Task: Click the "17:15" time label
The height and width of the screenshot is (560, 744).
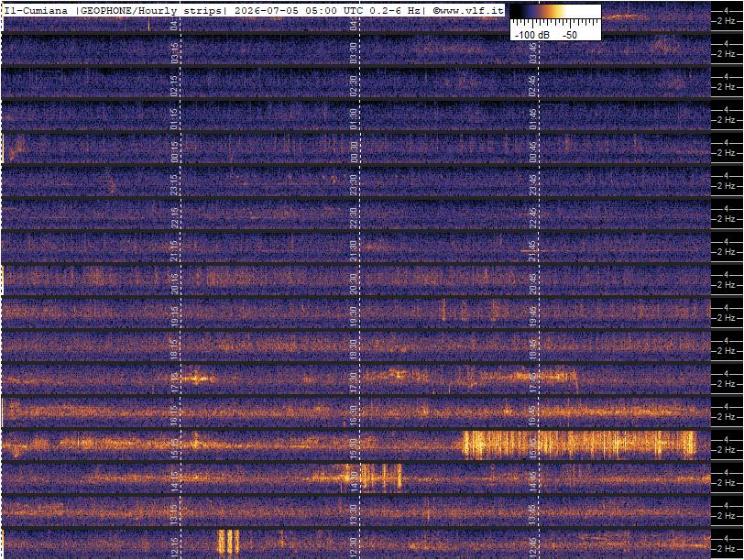Action: (174, 383)
